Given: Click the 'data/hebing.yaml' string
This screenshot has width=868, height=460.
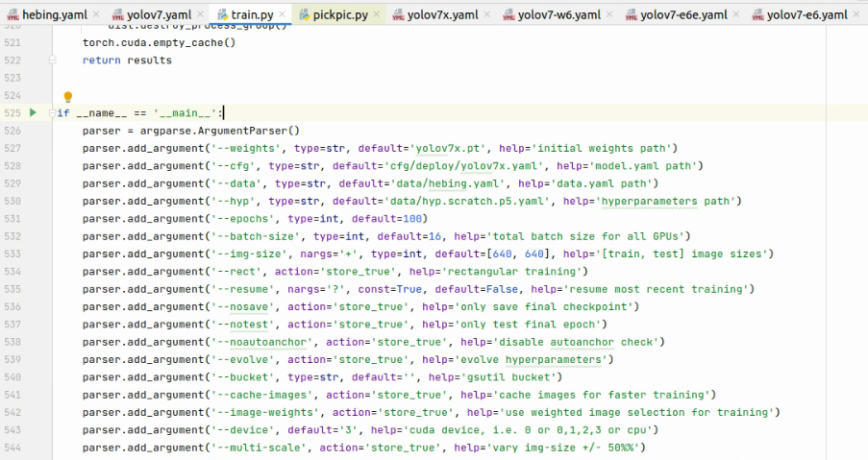Looking at the screenshot, I should click(x=450, y=183).
